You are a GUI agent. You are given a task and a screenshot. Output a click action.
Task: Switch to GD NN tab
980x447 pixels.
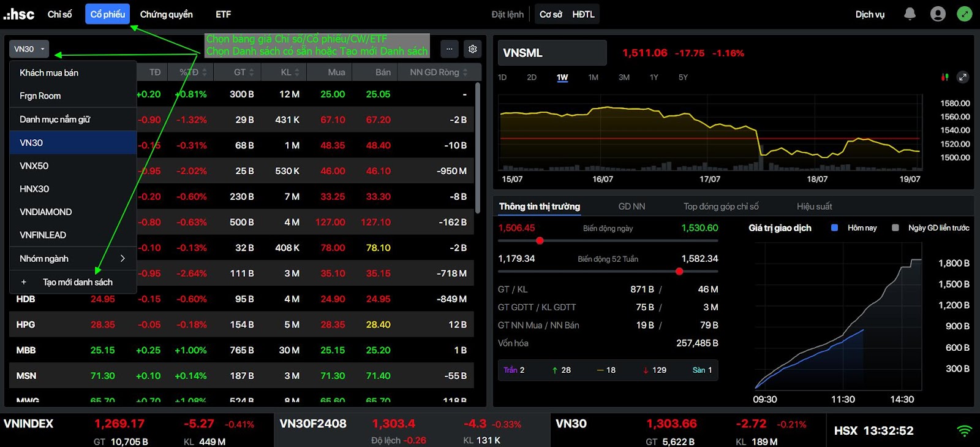(x=631, y=207)
